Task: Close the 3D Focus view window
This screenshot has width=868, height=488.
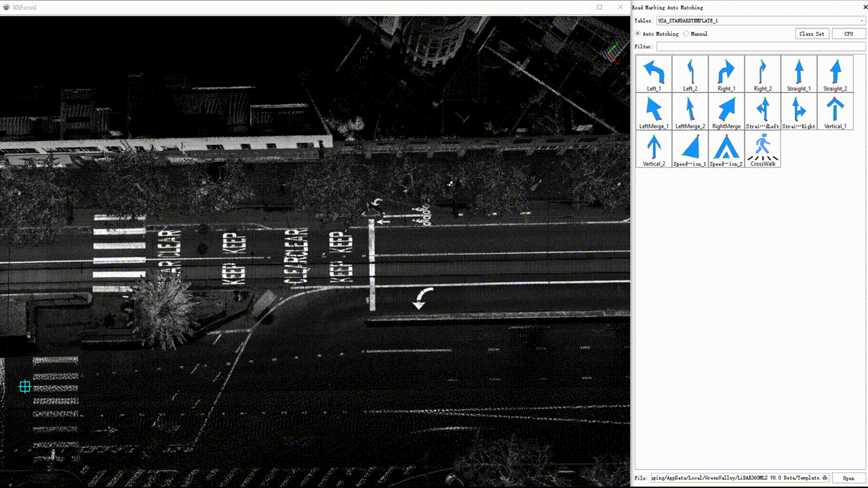Action: [620, 7]
